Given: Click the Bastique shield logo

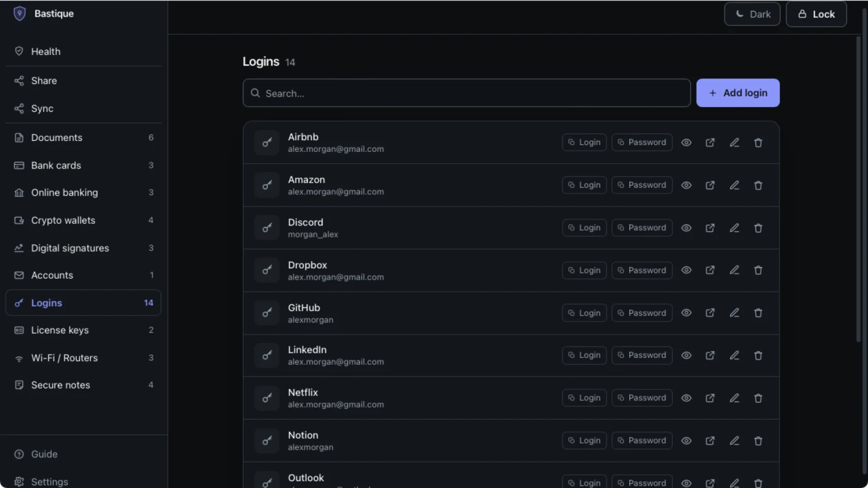Looking at the screenshot, I should 20,13.
